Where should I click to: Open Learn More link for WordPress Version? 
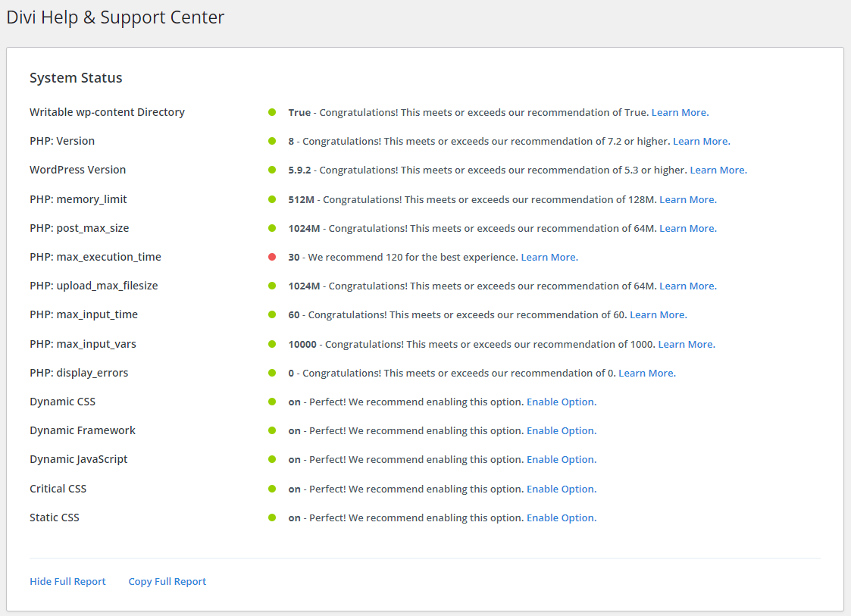(718, 170)
